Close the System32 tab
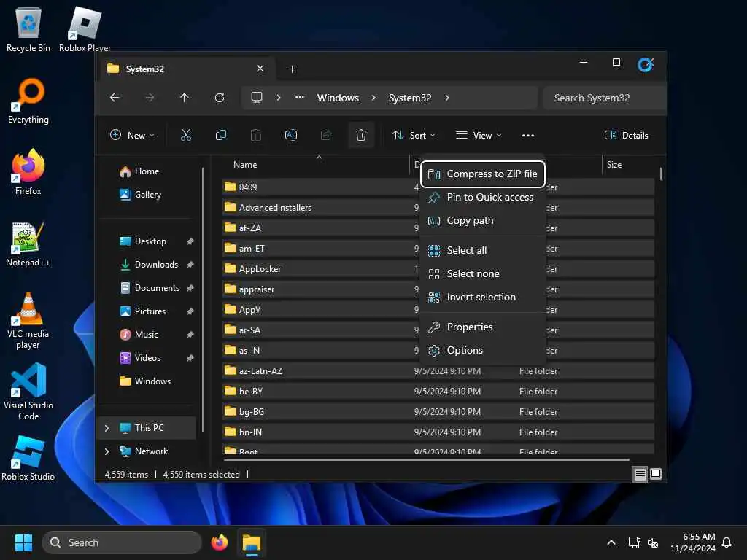Image resolution: width=747 pixels, height=560 pixels. (260, 69)
